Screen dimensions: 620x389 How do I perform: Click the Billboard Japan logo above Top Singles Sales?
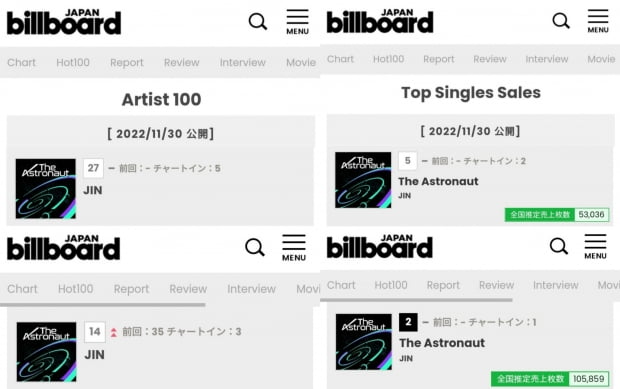point(380,21)
